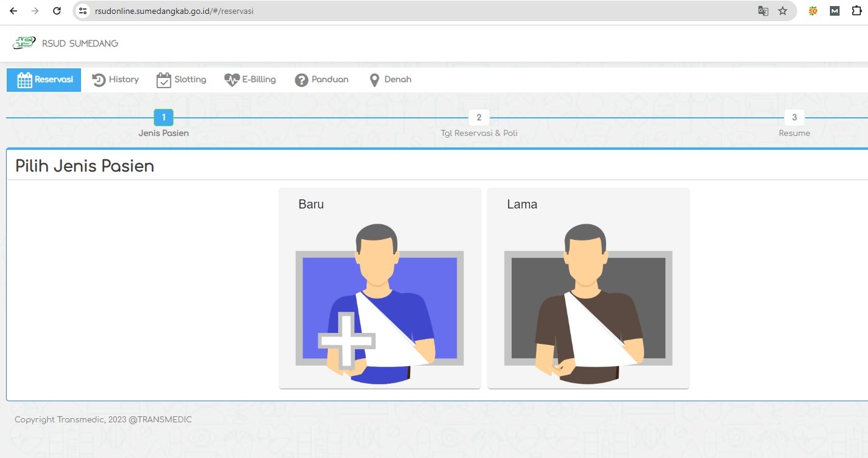
Task: Select the Baru patient card
Action: pos(379,288)
